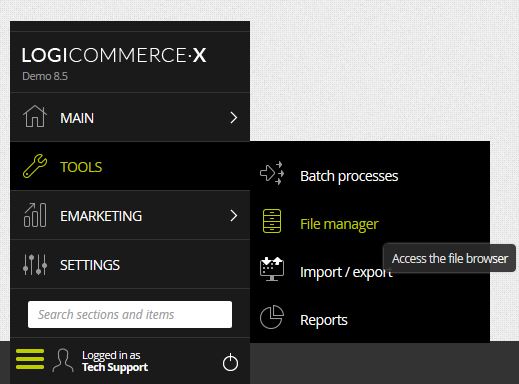Click the EMARKETING bar chart icon
The width and height of the screenshot is (519, 384).
[35, 215]
